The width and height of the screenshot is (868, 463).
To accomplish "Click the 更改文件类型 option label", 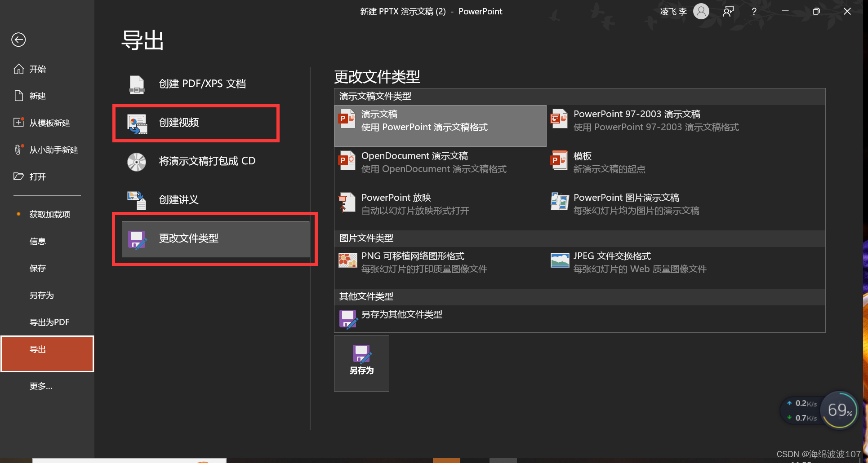I will [189, 238].
